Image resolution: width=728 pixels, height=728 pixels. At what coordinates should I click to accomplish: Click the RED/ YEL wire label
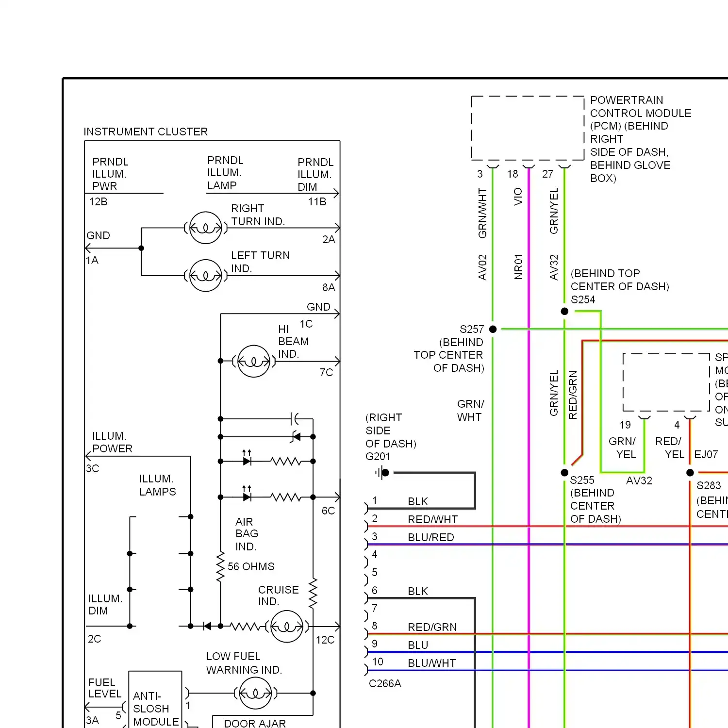coord(670,447)
